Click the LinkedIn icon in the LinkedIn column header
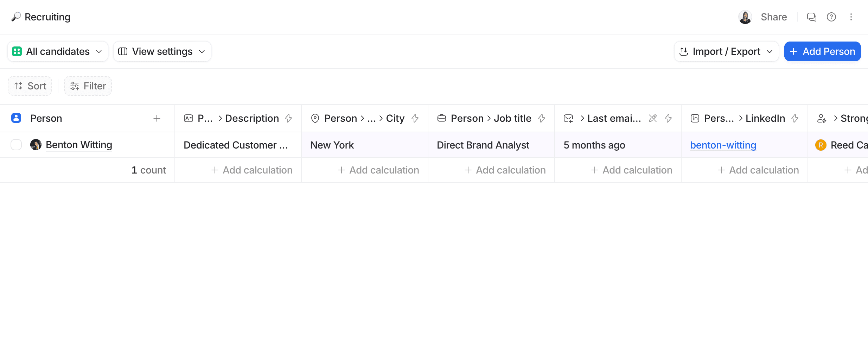The width and height of the screenshot is (868, 340). coord(695,118)
